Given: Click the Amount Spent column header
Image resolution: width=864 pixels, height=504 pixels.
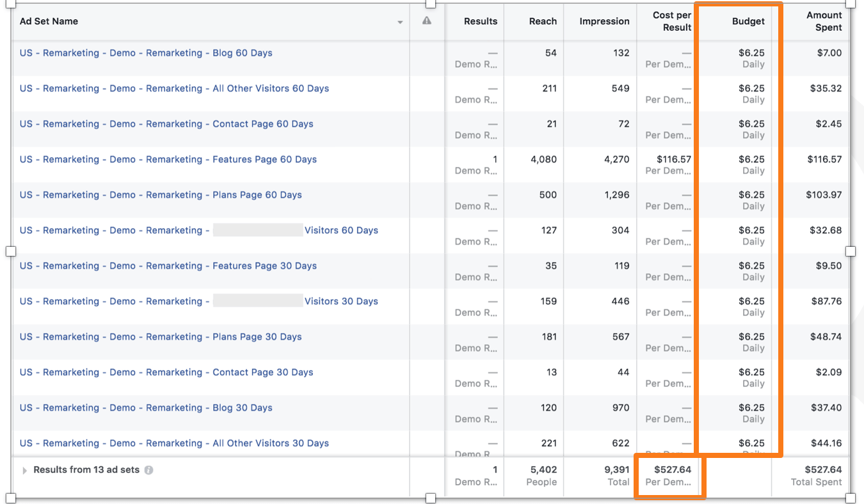Looking at the screenshot, I should (x=824, y=21).
